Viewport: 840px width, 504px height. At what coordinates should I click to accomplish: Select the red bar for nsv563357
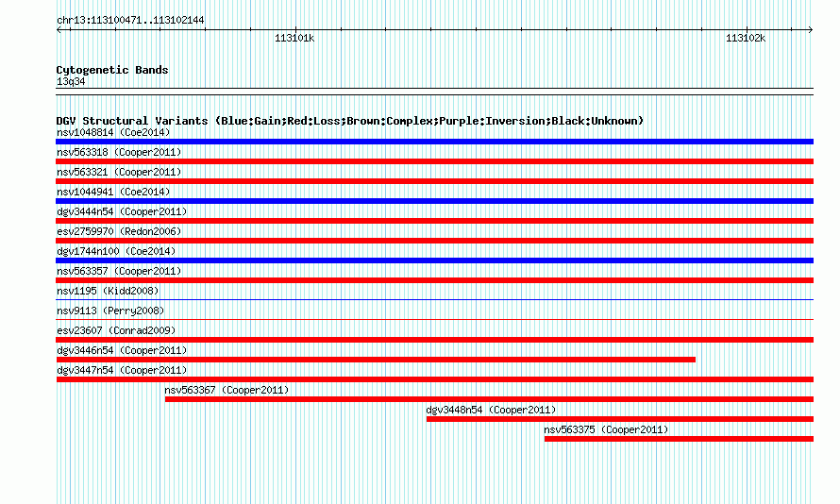coord(434,280)
